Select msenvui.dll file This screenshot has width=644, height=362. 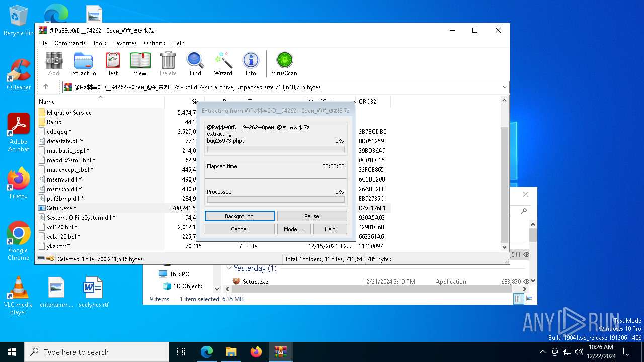(x=64, y=179)
